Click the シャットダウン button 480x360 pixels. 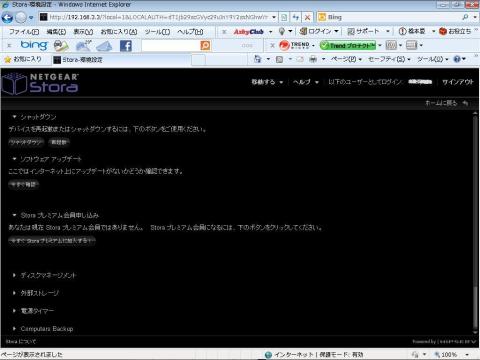[26, 142]
